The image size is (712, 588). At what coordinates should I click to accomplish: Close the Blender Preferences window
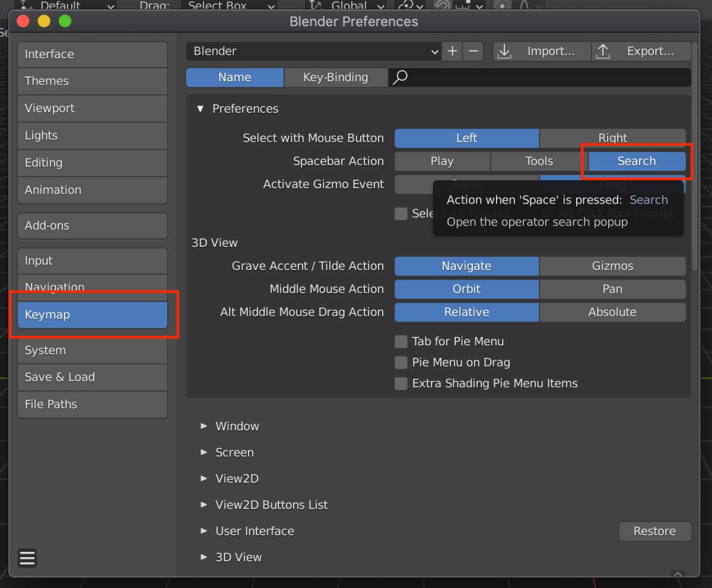pos(23,21)
